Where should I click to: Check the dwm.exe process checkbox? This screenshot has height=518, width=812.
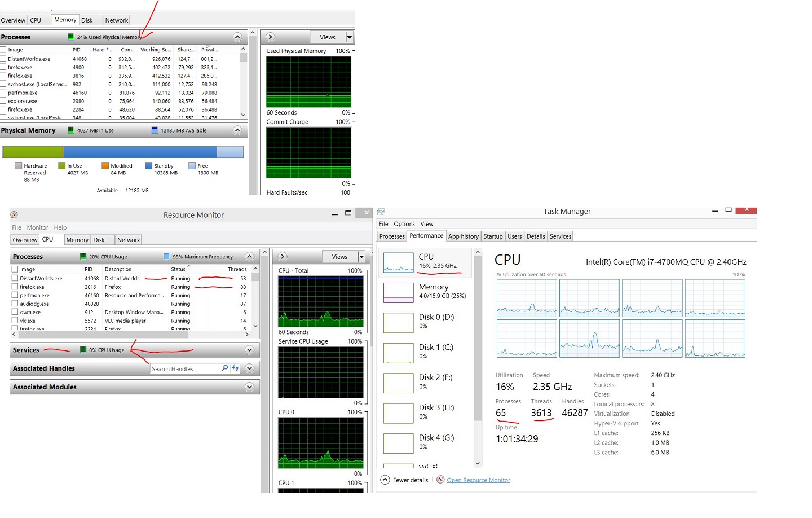tap(15, 311)
